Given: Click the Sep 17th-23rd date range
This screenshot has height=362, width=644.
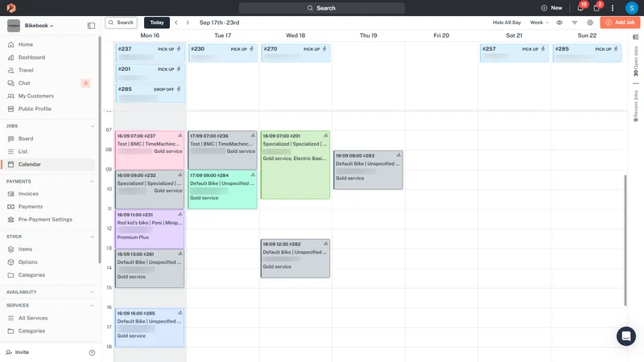Looking at the screenshot, I should pos(219,23).
